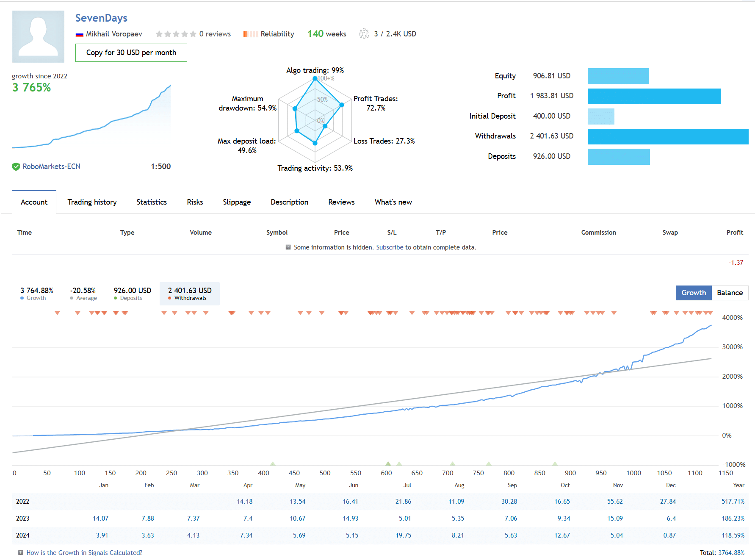
Task: Toggle the Withdrawals series on the chart
Action: tap(189, 294)
